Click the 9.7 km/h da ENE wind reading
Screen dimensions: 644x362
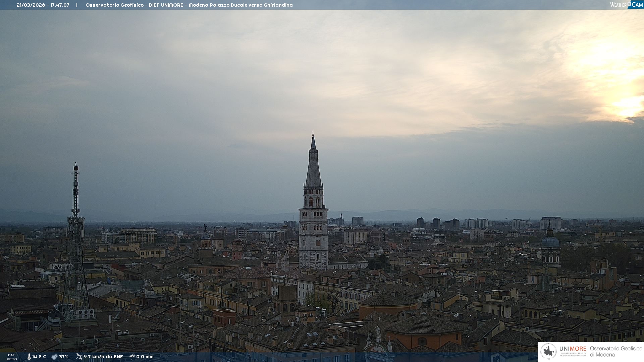(x=103, y=357)
